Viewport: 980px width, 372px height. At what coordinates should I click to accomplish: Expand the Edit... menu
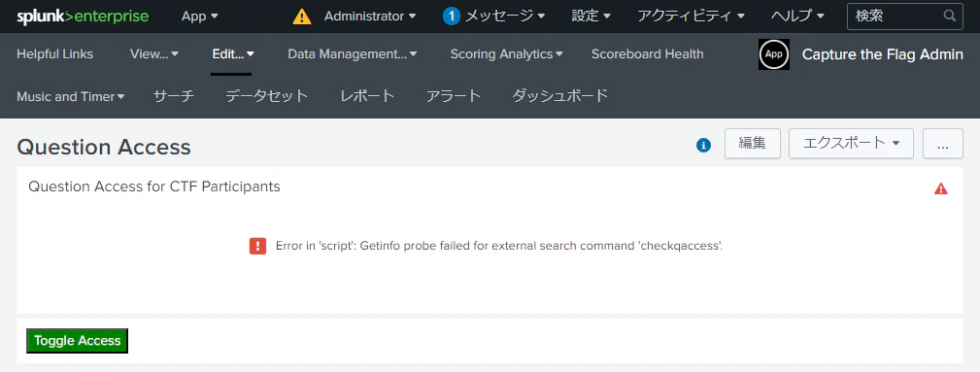pos(233,54)
